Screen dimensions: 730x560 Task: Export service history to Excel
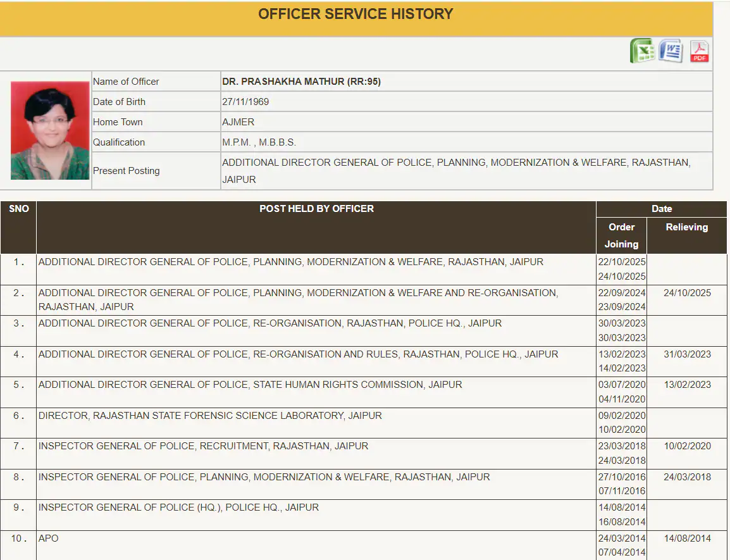tap(642, 51)
